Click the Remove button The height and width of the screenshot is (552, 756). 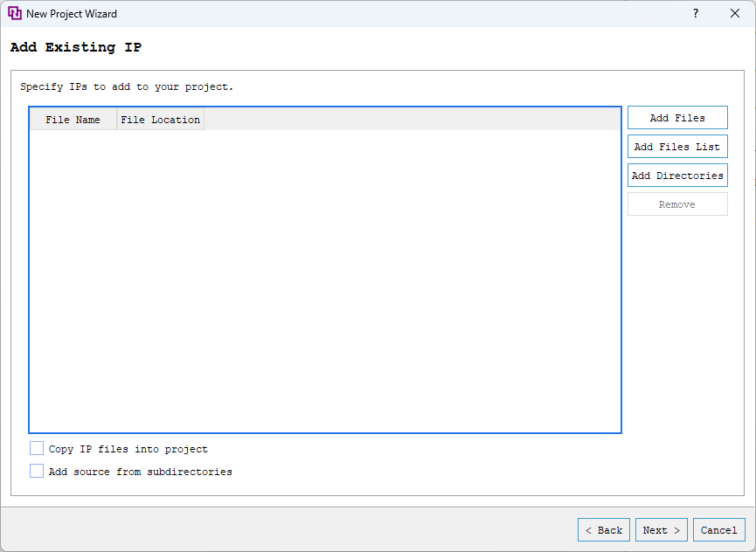tap(677, 203)
